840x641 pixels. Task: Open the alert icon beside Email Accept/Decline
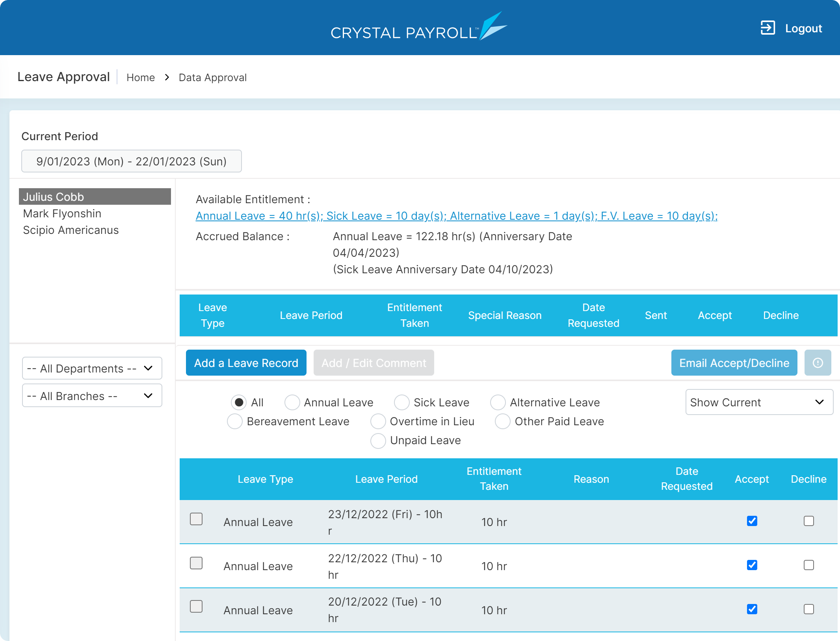818,363
